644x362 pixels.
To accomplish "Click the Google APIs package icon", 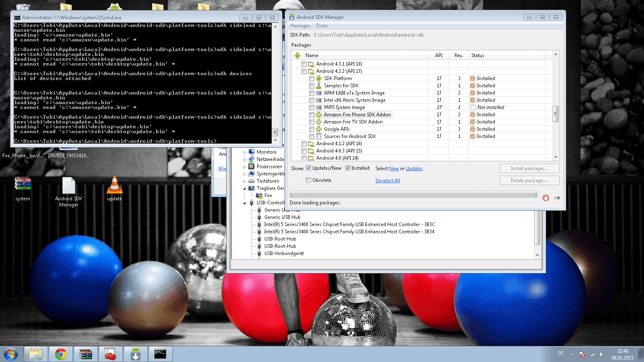I will pyautogui.click(x=319, y=129).
